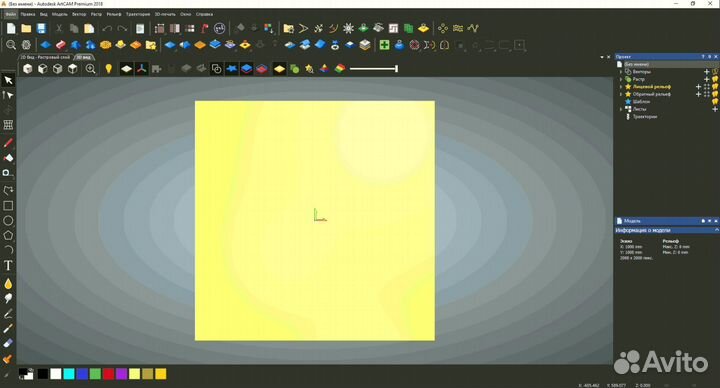Expand the Векторы tree node
The width and height of the screenshot is (720, 388).
tap(621, 72)
